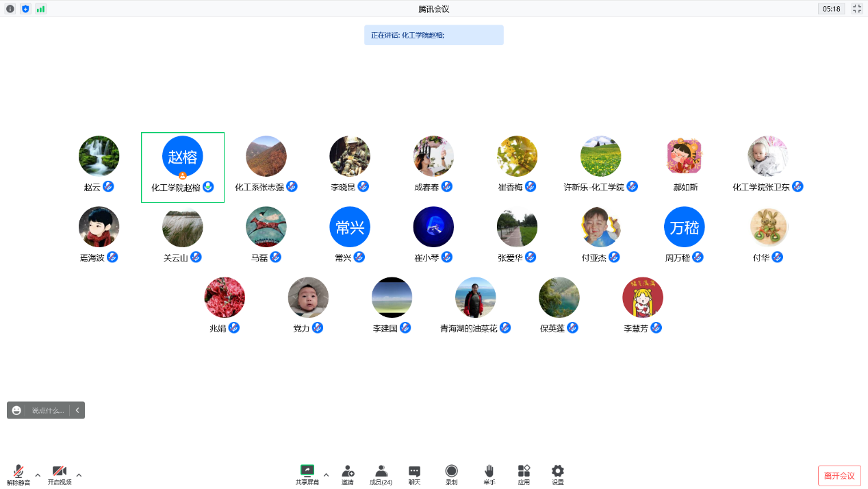
Task: Open meeting settings gear
Action: click(x=558, y=471)
